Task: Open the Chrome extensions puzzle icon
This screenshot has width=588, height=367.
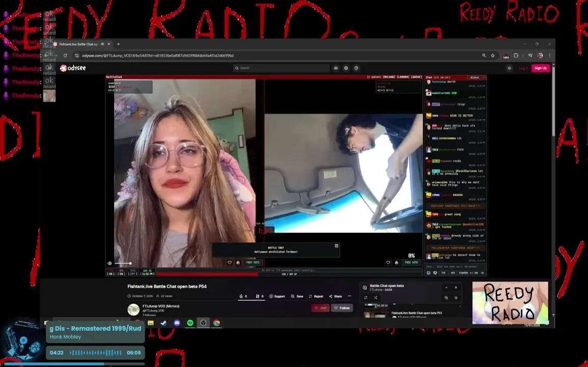Action: coord(516,56)
